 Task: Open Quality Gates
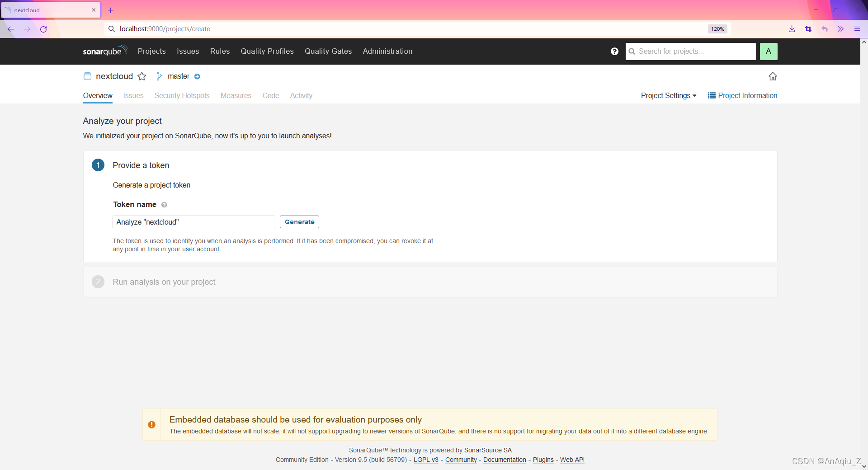click(328, 51)
